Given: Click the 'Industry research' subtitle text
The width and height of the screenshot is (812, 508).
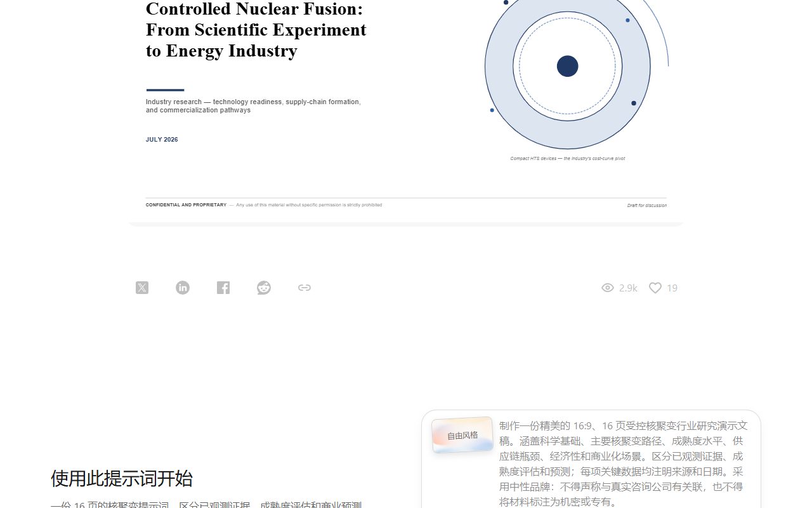Looking at the screenshot, I should 253,106.
